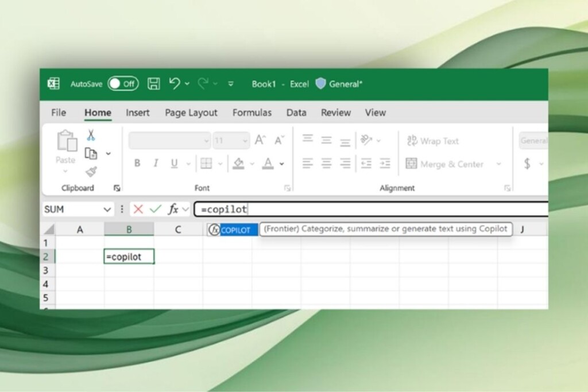Apply the Font Color letter A
Screen dimensions: 588x392
pos(268,164)
